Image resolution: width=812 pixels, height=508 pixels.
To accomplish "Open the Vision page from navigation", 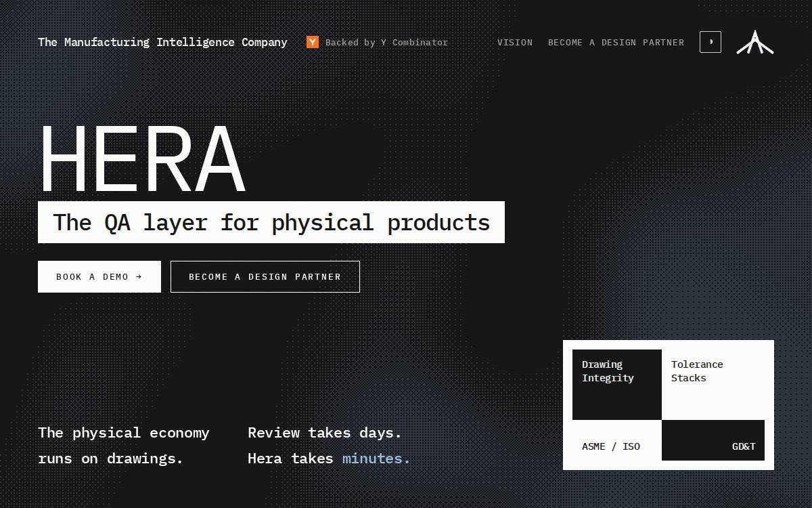I will point(515,42).
